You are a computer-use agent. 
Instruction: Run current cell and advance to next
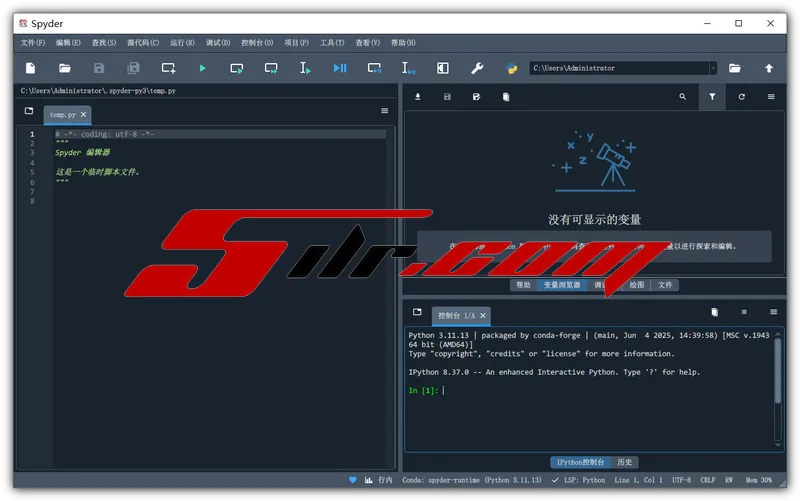tap(271, 68)
